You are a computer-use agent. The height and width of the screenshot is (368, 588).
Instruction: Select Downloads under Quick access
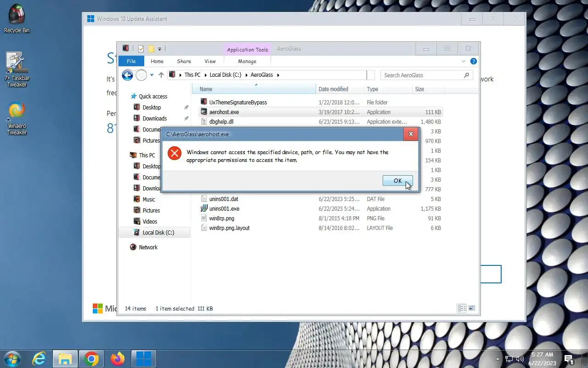click(x=154, y=119)
